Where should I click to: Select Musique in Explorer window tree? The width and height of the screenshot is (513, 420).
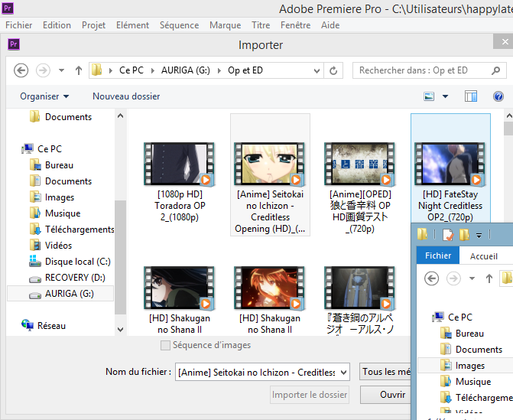pos(473,382)
